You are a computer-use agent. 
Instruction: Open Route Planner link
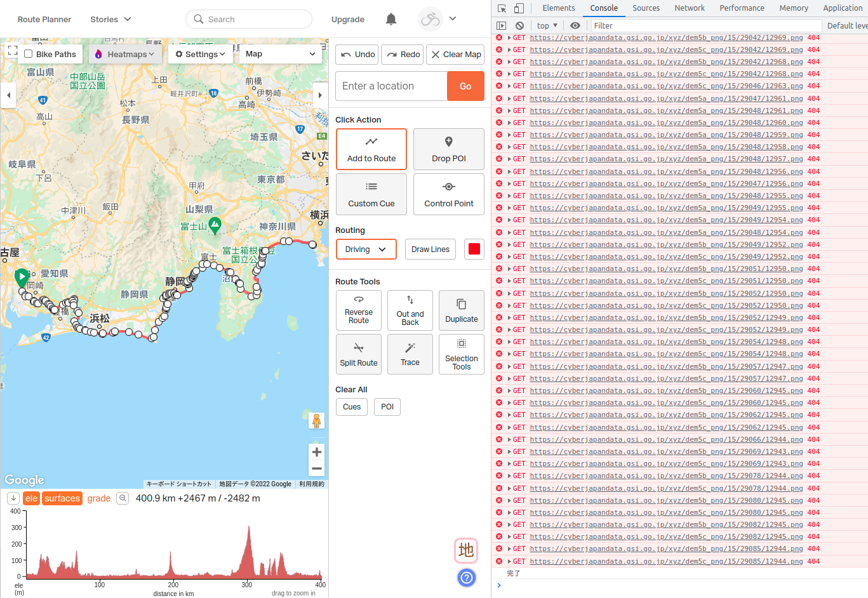click(x=44, y=19)
